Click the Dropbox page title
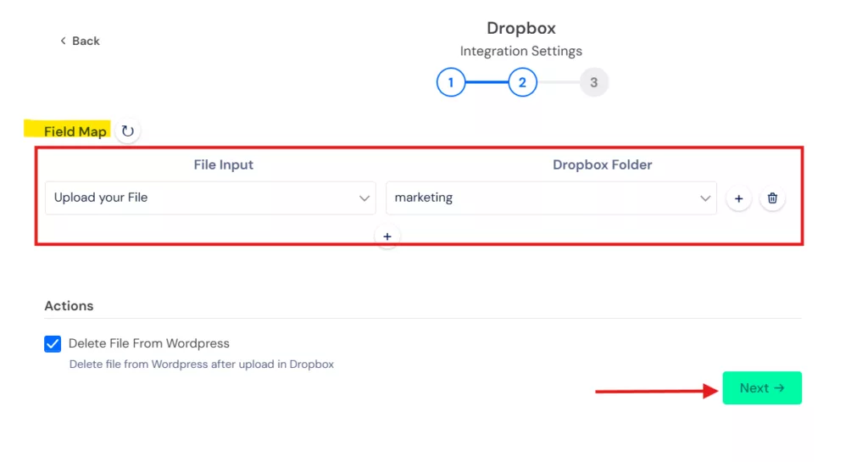The width and height of the screenshot is (868, 462). [x=521, y=28]
